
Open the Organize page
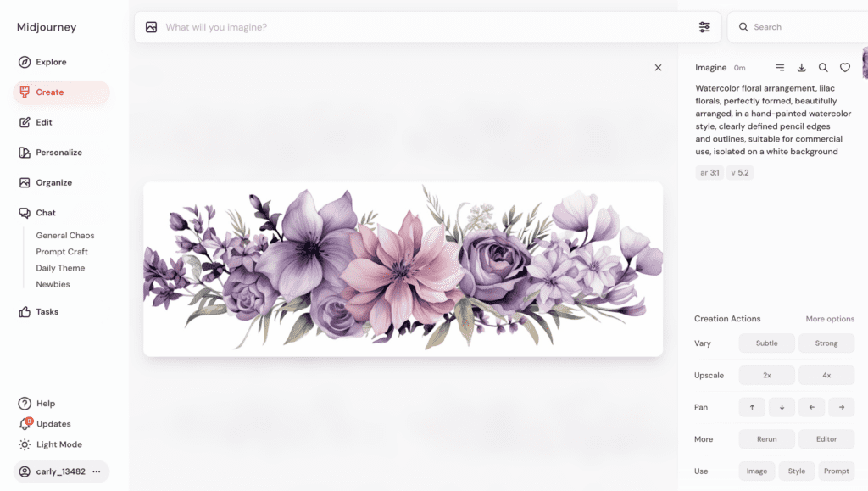[53, 182]
